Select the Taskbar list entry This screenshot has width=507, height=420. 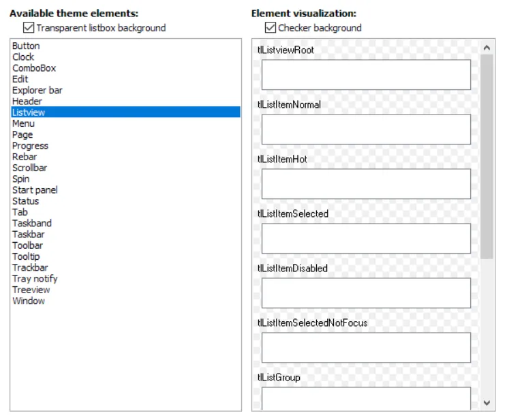[x=29, y=235]
